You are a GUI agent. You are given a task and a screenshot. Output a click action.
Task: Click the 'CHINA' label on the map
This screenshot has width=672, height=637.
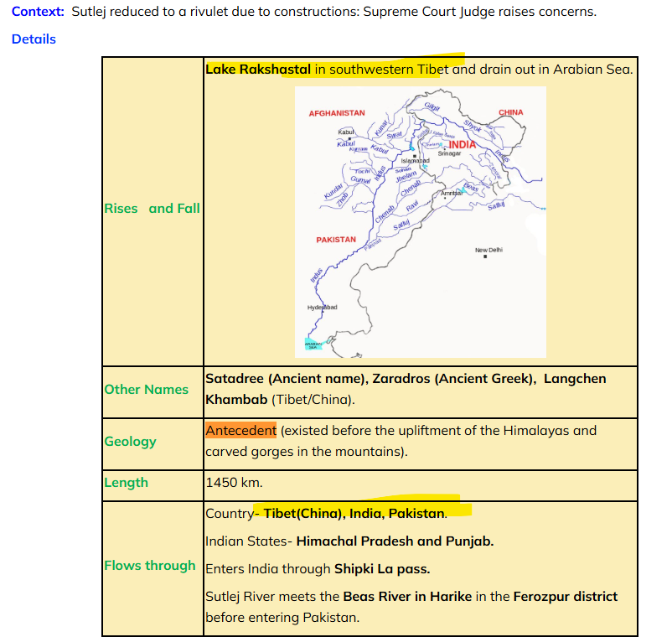[511, 112]
